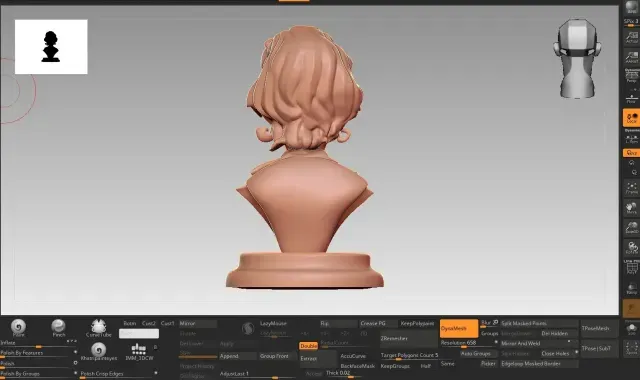
Task: Toggle the Groups option under Blur
Action: [489, 333]
